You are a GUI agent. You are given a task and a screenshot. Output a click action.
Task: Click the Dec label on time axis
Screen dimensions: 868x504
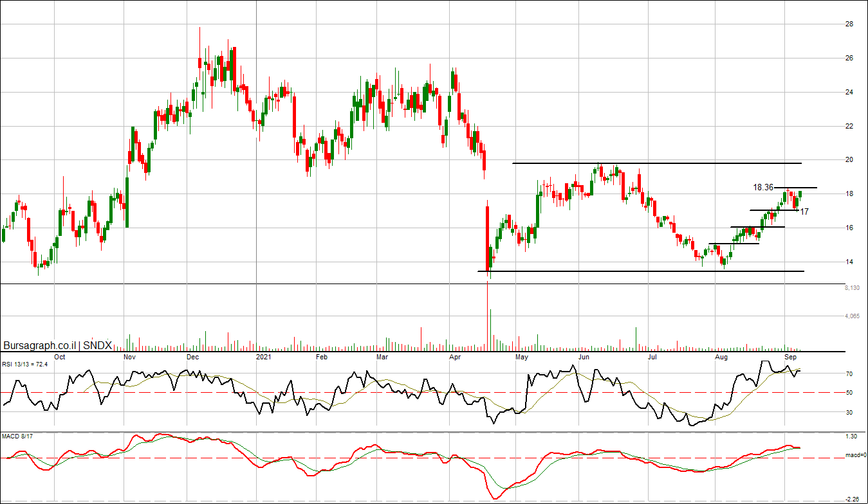pos(192,356)
